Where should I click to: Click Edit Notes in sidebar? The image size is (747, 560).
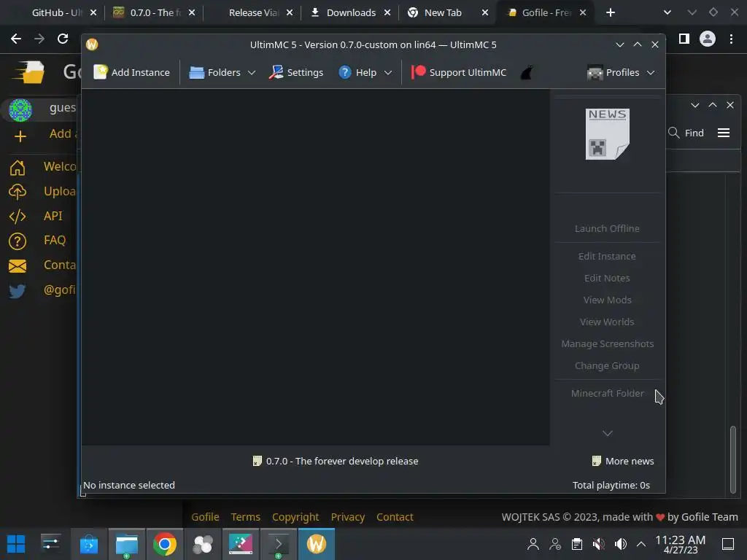[607, 278]
